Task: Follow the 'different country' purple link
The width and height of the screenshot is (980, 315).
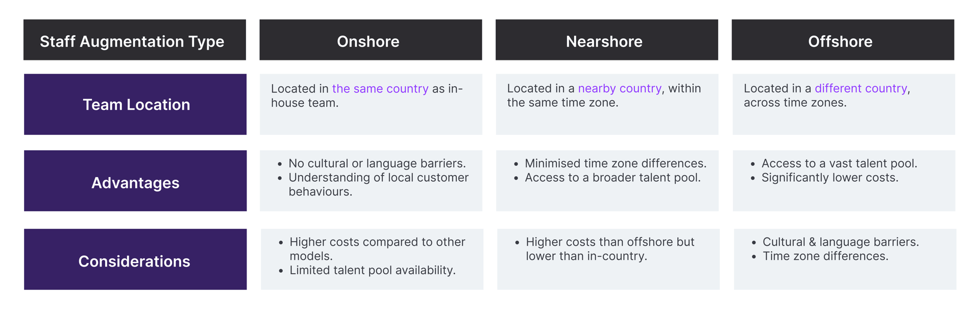Action: point(861,89)
